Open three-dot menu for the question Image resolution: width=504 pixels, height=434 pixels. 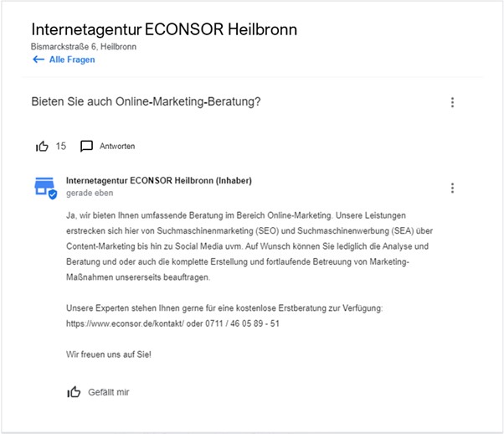(452, 102)
